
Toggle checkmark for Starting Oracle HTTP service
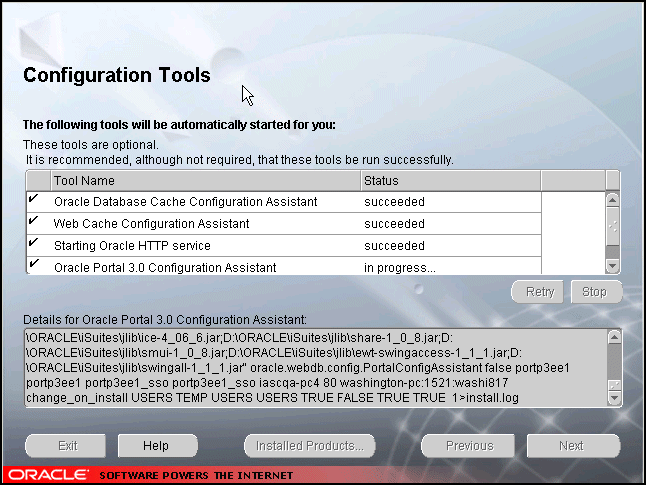pos(34,243)
